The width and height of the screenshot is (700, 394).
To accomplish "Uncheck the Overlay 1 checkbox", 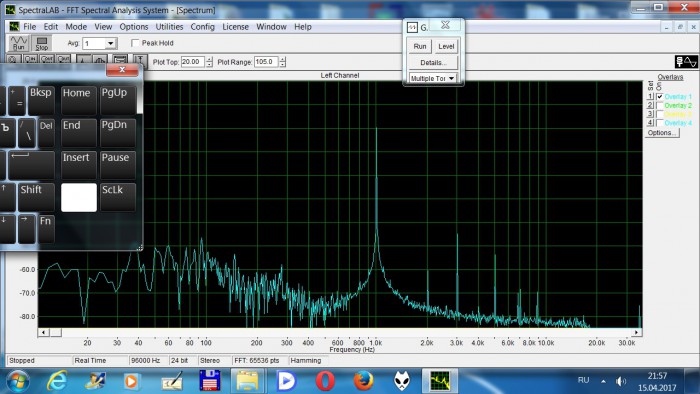I will click(x=660, y=96).
